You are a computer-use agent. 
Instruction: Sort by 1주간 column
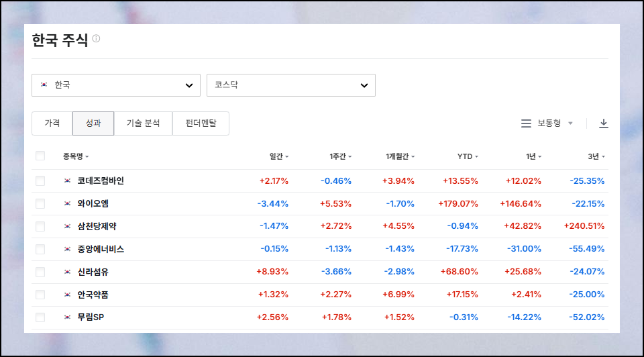(x=341, y=156)
